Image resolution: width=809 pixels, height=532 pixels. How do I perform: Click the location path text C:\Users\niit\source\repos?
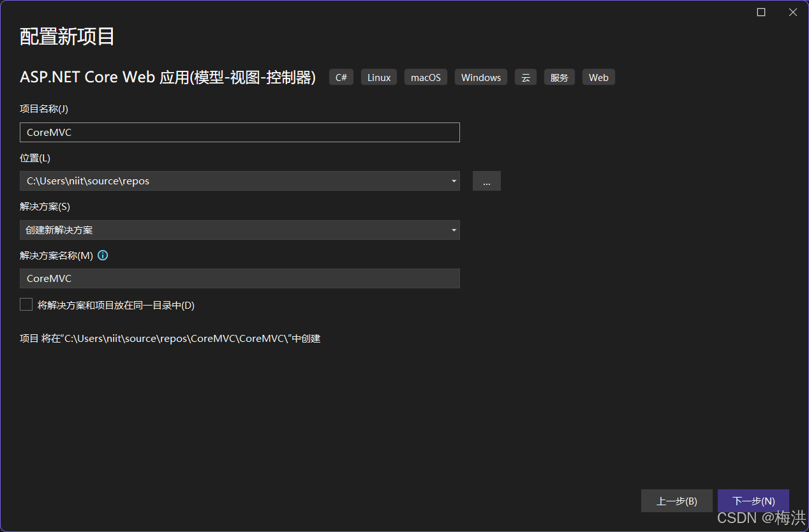pos(88,181)
